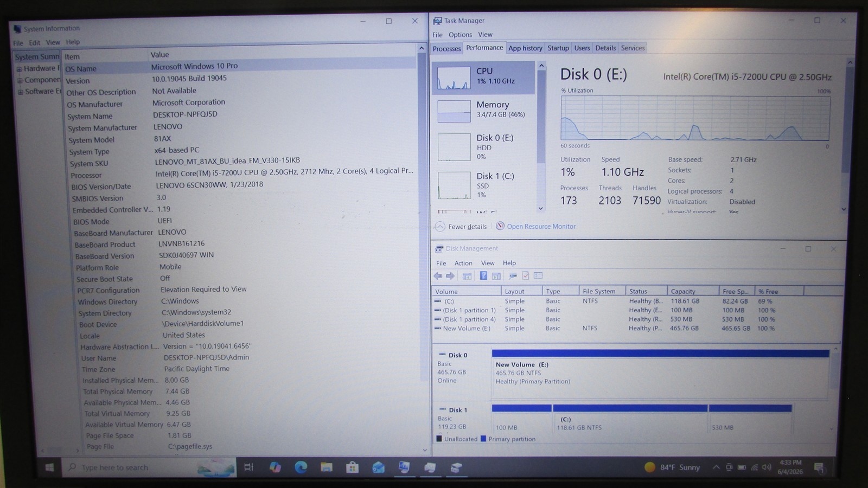The height and width of the screenshot is (488, 868).
Task: Open Disk Management Help menu
Action: (x=509, y=263)
